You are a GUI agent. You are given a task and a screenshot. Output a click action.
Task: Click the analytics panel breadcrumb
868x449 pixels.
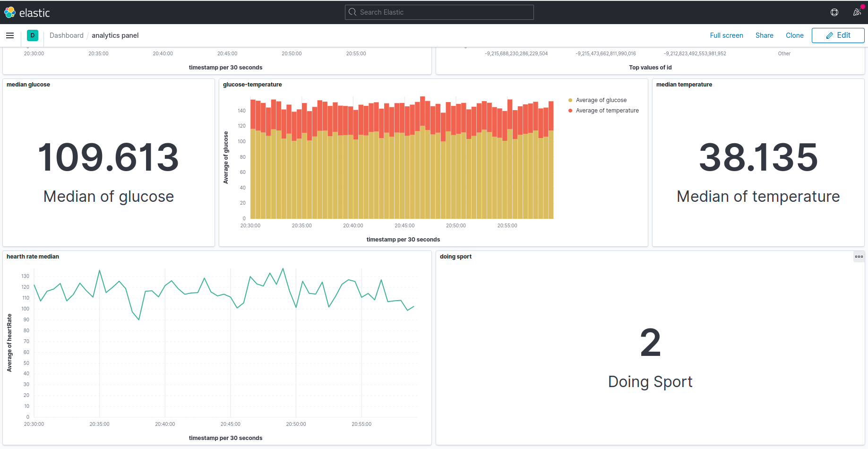pyautogui.click(x=115, y=35)
